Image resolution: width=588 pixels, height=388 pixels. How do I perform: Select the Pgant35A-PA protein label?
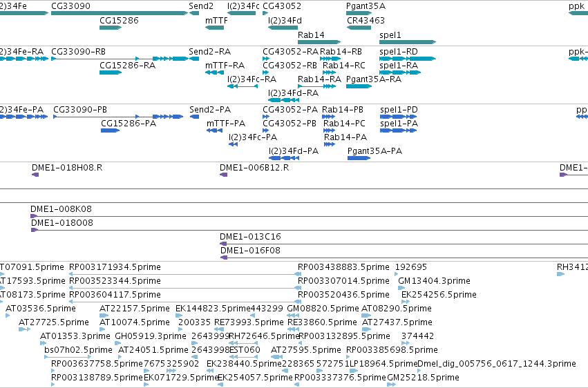click(374, 151)
